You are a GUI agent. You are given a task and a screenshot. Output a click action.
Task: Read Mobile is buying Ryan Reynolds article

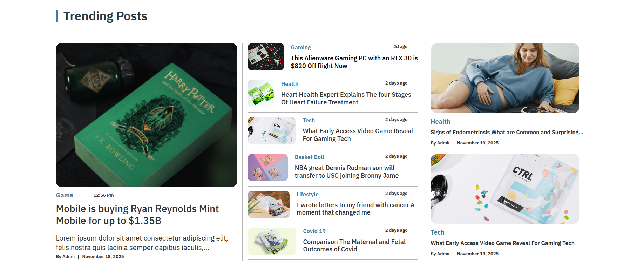pos(137,215)
